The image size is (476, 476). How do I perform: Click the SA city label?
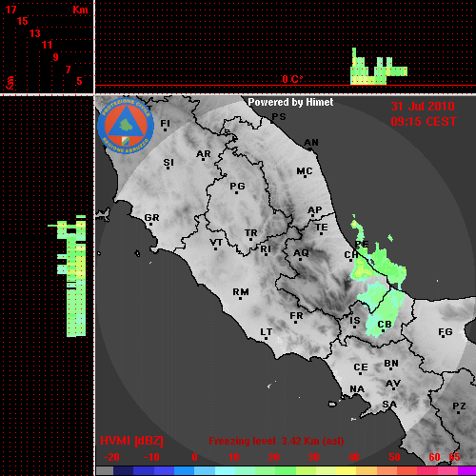[x=389, y=405]
